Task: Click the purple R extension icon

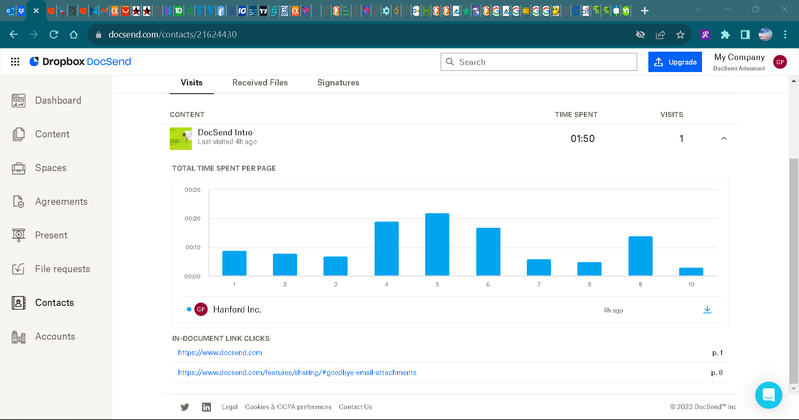Action: (705, 35)
